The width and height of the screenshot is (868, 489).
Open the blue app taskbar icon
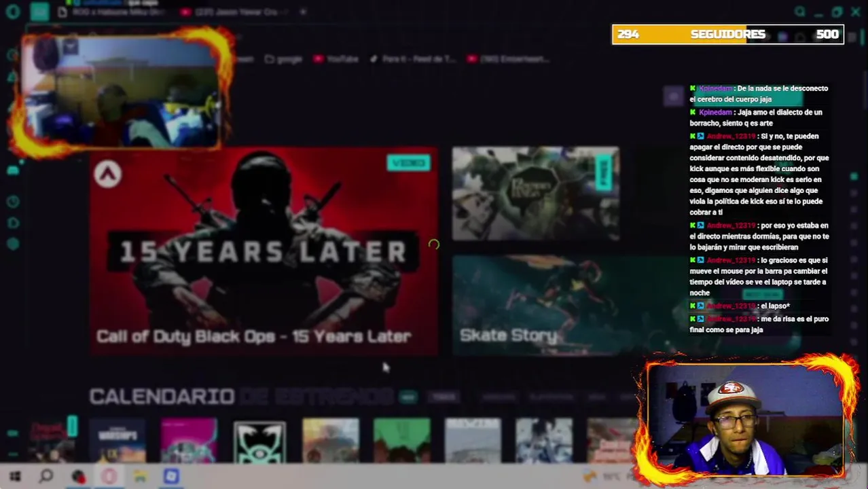pyautogui.click(x=171, y=477)
